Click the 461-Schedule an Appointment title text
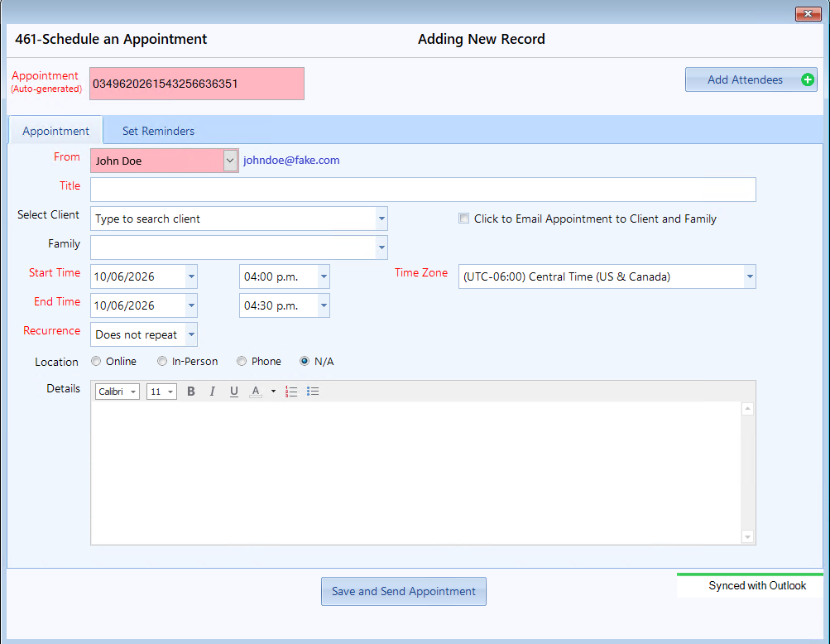Viewport: 830px width, 644px height. coord(111,39)
